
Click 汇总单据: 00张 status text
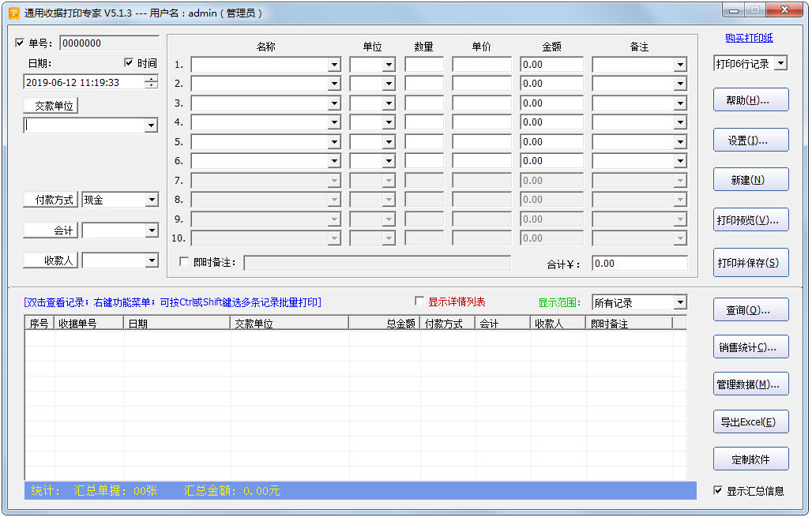click(115, 491)
